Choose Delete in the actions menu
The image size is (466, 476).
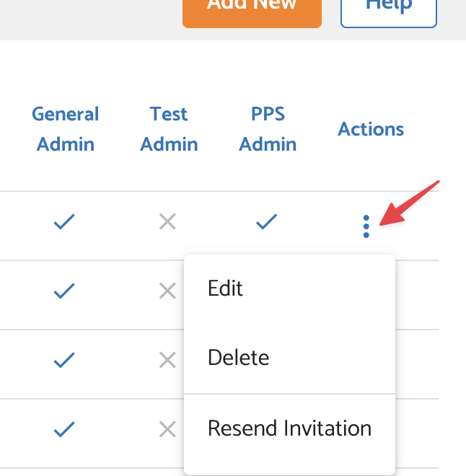[238, 358]
